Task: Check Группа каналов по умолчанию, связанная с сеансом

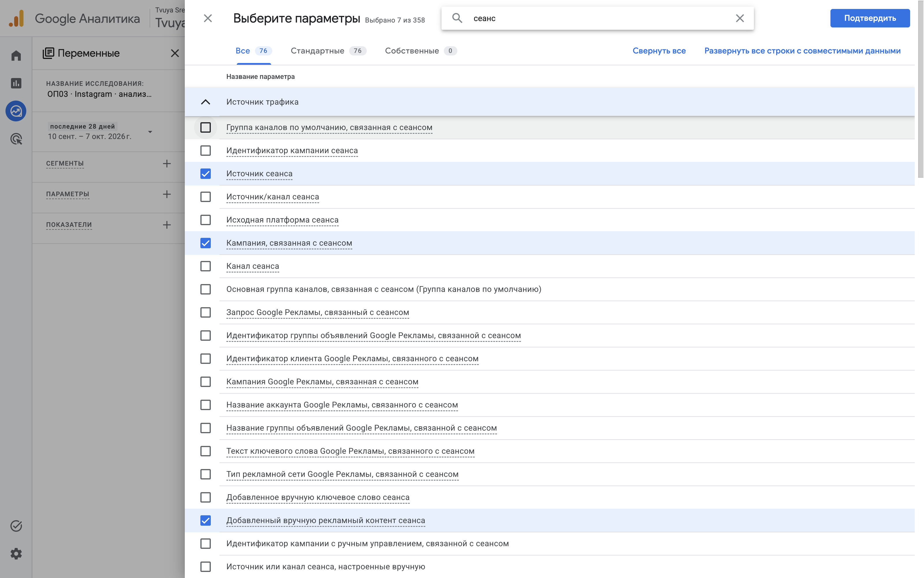Action: (205, 127)
